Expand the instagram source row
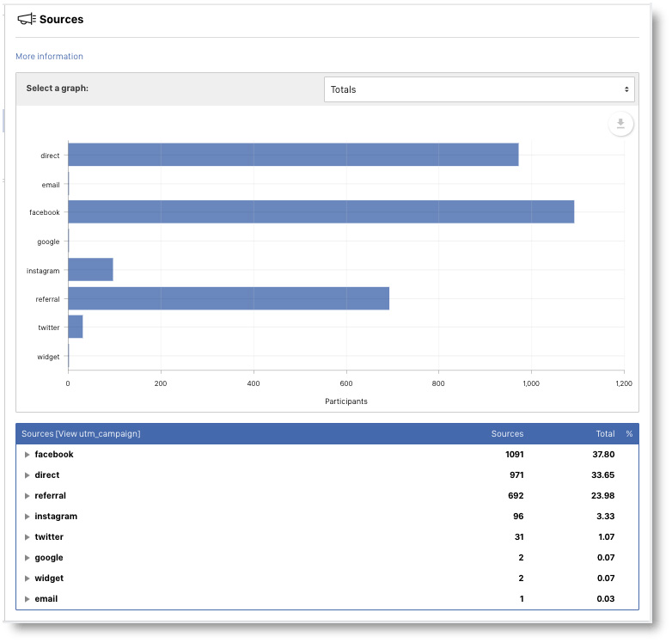This screenshot has height=643, width=672. [27, 517]
